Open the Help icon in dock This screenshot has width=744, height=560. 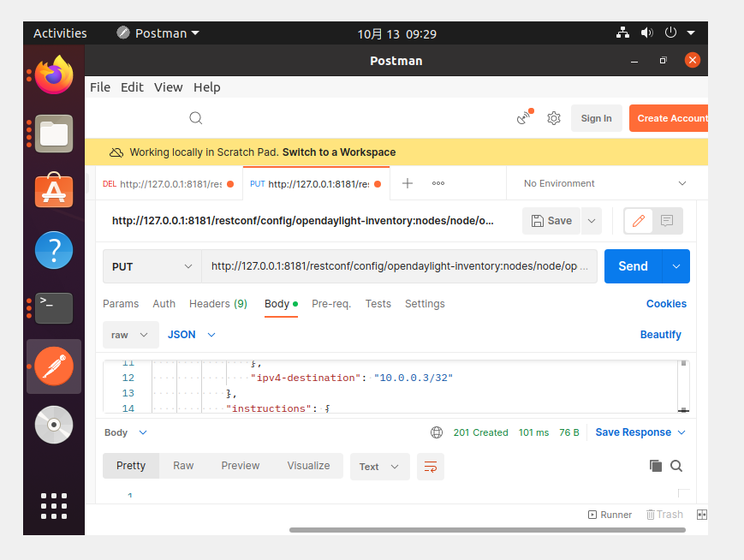coord(54,250)
